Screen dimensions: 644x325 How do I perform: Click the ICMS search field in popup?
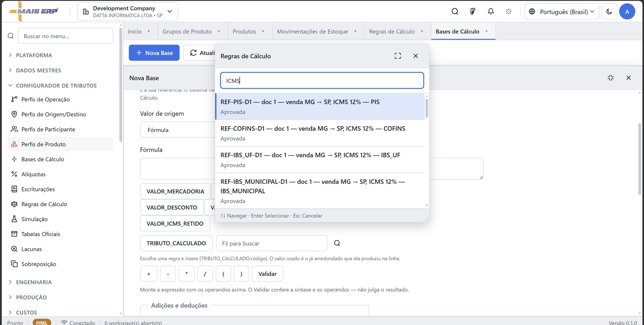[x=322, y=80]
